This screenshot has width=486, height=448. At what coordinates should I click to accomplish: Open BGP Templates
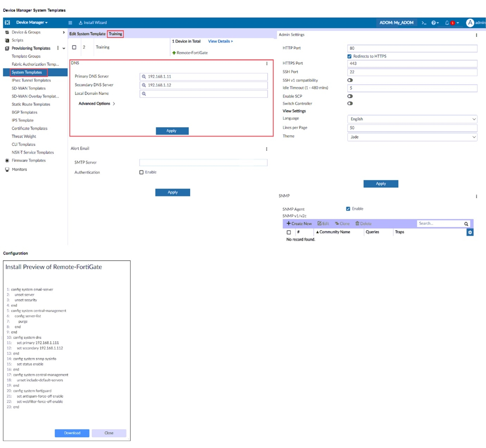[x=25, y=112]
